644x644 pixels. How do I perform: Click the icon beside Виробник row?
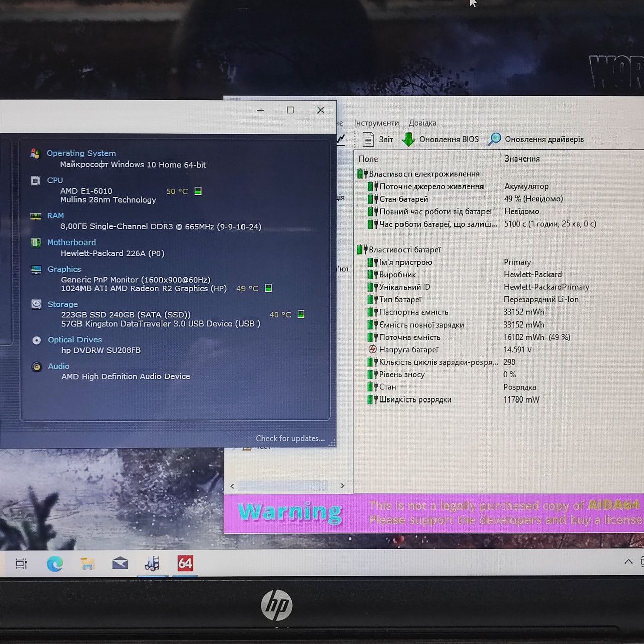(373, 274)
